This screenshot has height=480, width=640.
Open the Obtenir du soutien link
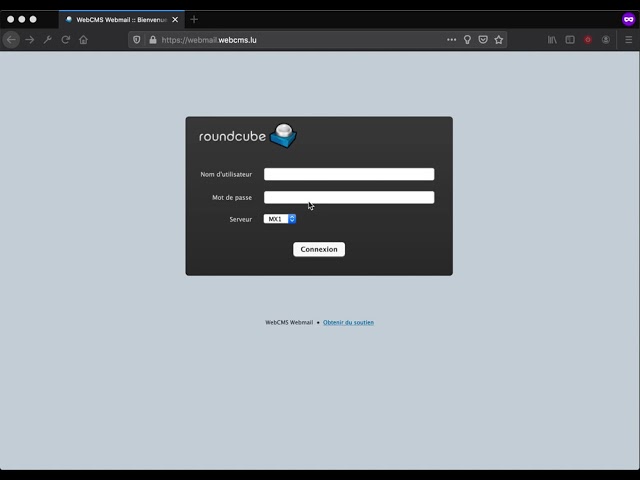(348, 322)
